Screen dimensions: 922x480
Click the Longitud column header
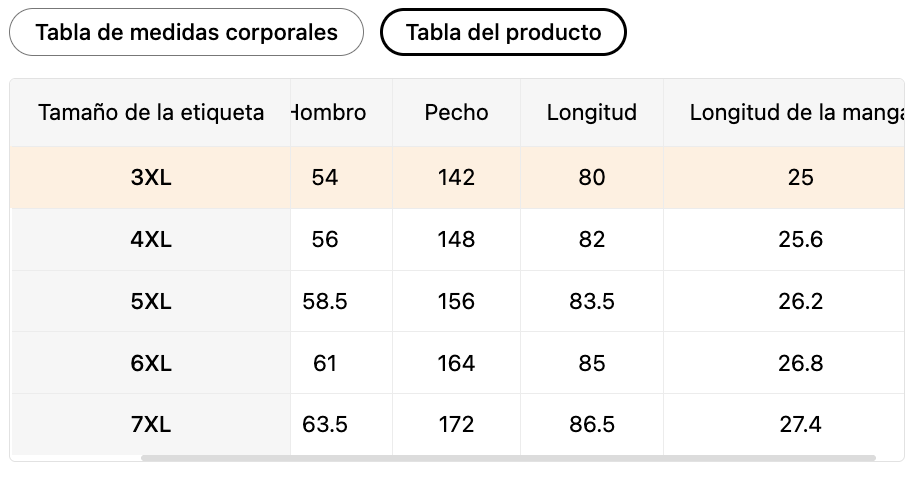tap(592, 112)
